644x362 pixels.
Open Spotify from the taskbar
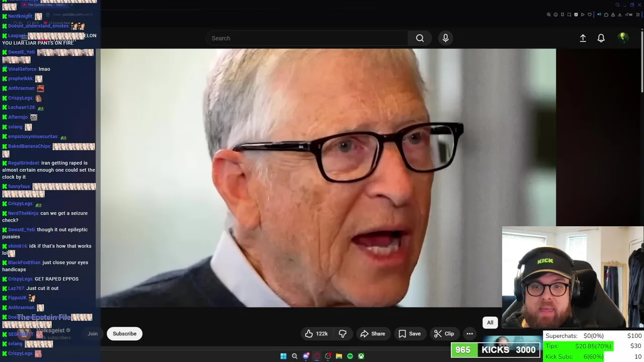350,356
